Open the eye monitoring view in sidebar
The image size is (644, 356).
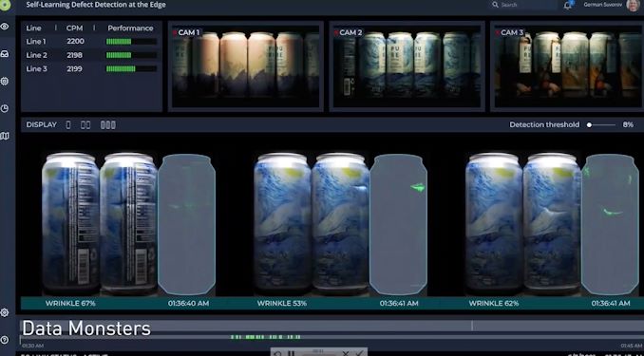click(5, 27)
